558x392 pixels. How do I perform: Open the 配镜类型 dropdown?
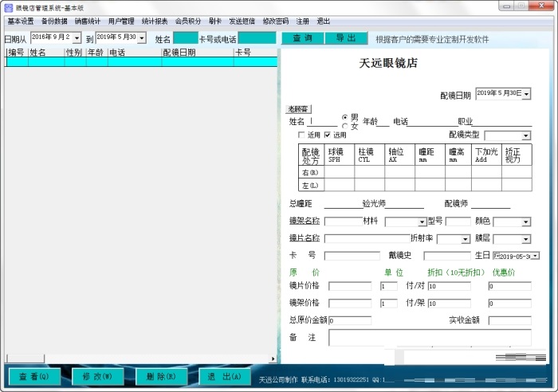(525, 135)
